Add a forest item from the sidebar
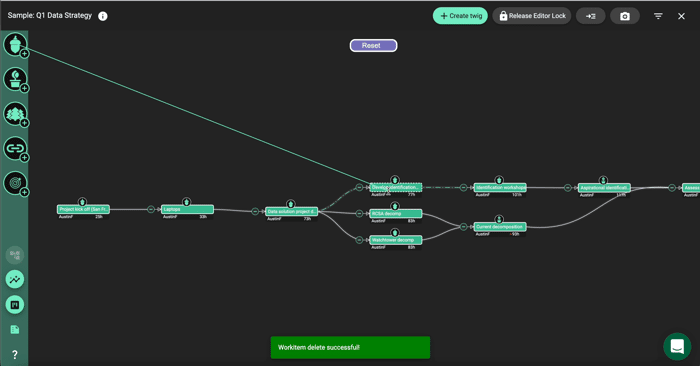This screenshot has width=700, height=366. pyautogui.click(x=15, y=114)
